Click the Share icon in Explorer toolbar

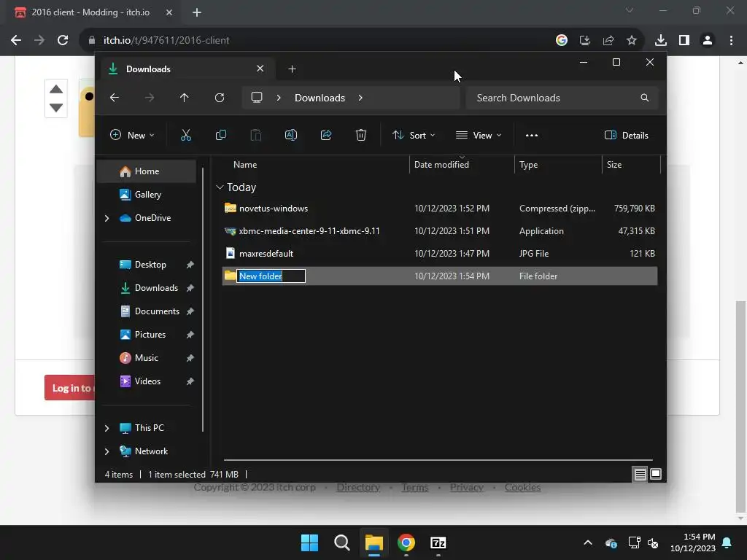pos(326,135)
